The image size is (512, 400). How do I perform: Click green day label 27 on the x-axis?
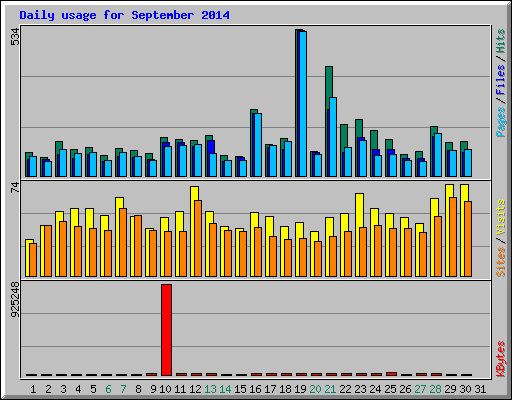420,389
